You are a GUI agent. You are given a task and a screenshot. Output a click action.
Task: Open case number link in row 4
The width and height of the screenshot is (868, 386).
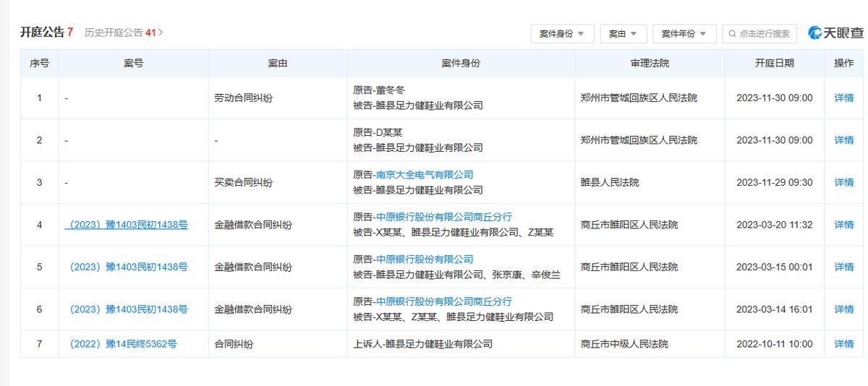127,225
